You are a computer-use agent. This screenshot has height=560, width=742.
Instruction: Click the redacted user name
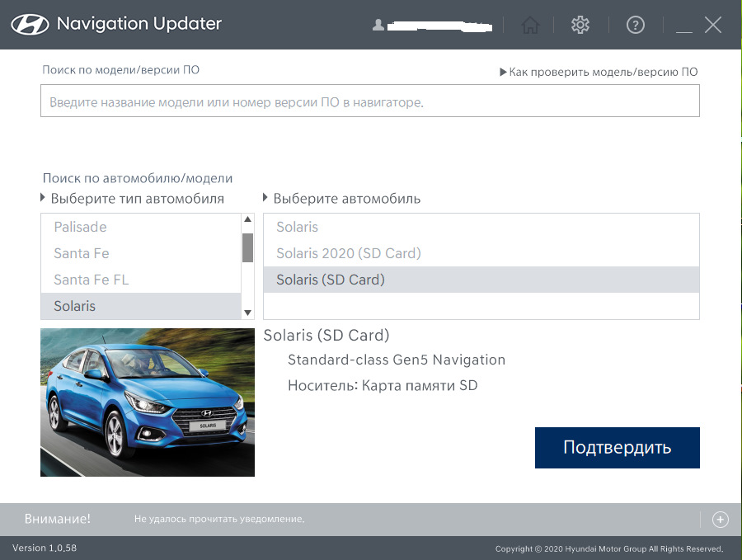point(439,26)
